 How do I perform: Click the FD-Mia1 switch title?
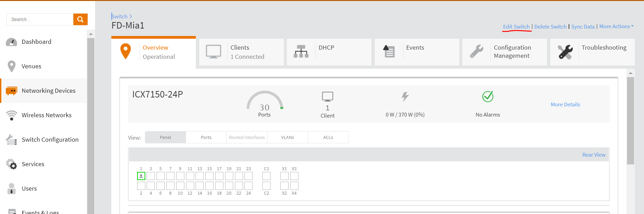(128, 25)
